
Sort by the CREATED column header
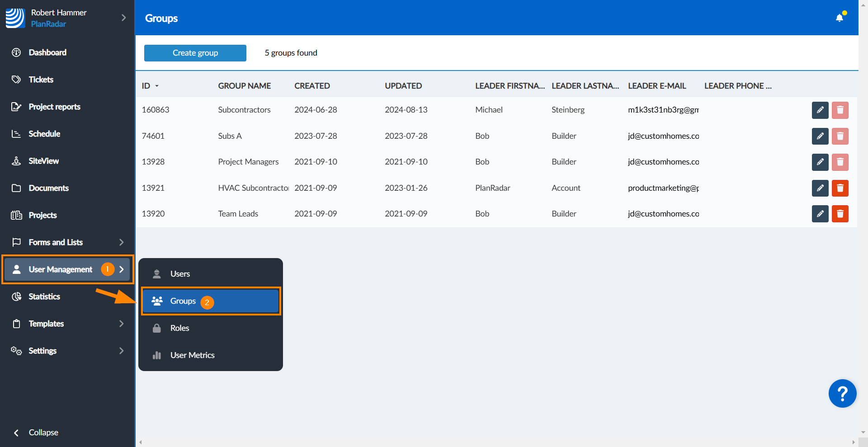[312, 86]
